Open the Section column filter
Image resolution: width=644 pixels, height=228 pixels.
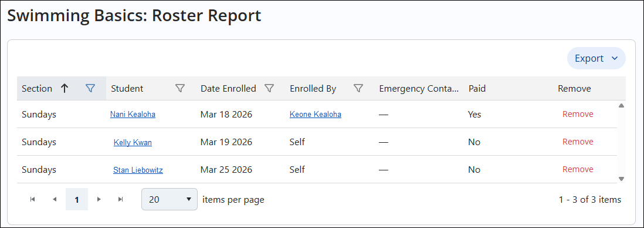90,88
